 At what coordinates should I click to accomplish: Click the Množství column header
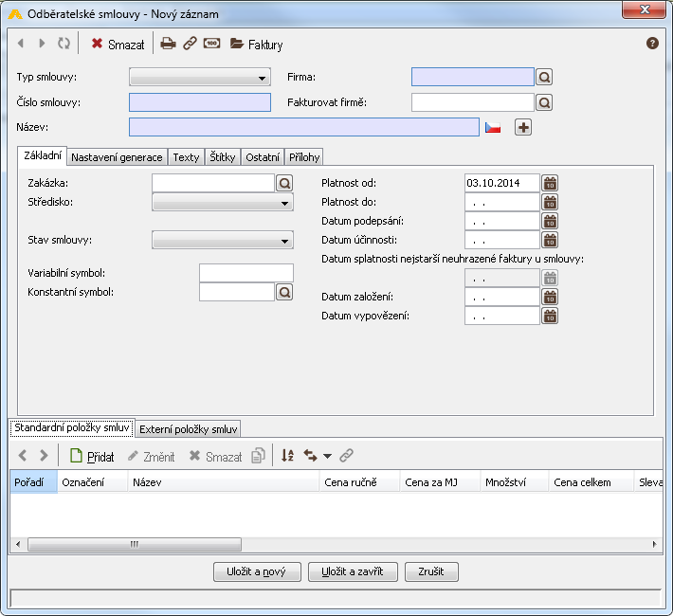pyautogui.click(x=515, y=482)
